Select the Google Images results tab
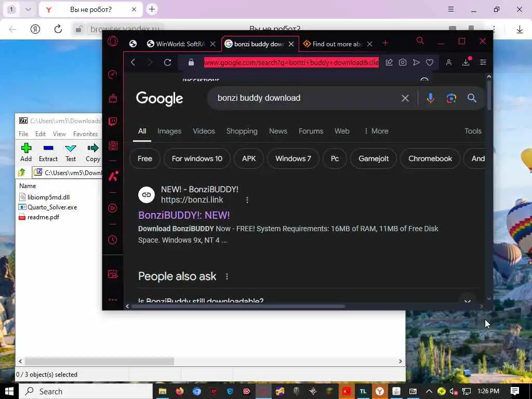Image resolution: width=532 pixels, height=399 pixels. point(169,131)
